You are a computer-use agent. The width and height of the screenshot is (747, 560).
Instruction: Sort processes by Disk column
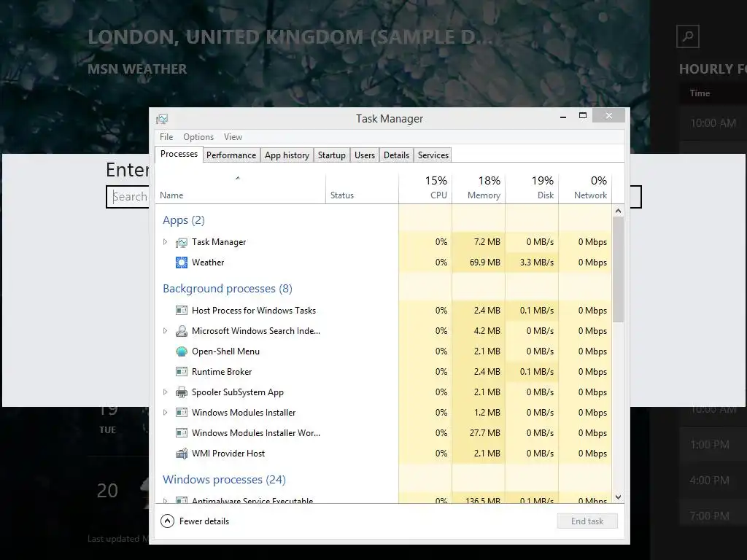(x=532, y=189)
